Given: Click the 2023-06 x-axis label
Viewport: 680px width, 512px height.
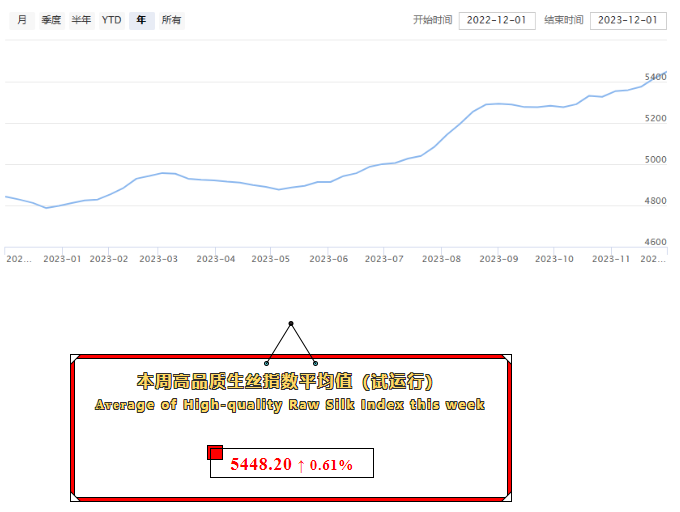Looking at the screenshot, I should [329, 258].
